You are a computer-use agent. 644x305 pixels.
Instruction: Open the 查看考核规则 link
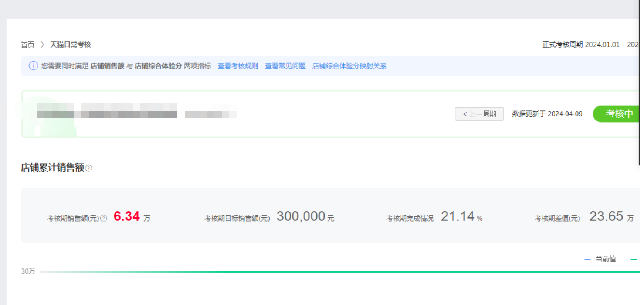click(x=238, y=66)
